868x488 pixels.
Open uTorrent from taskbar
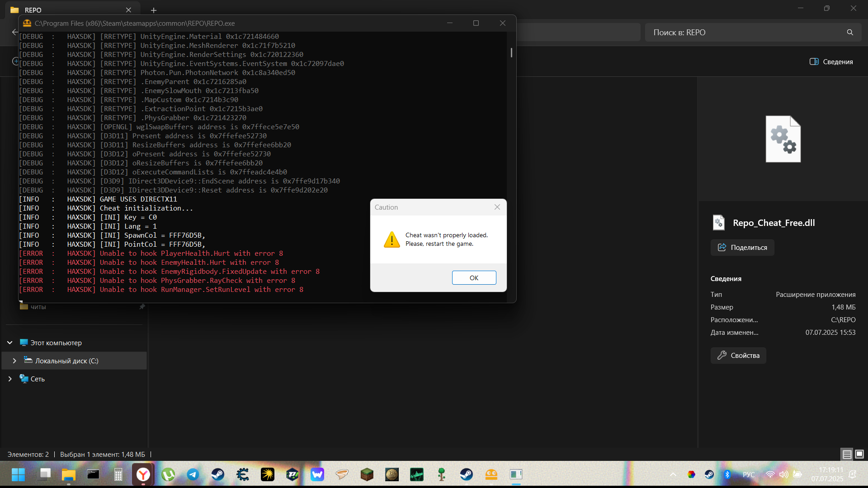168,474
